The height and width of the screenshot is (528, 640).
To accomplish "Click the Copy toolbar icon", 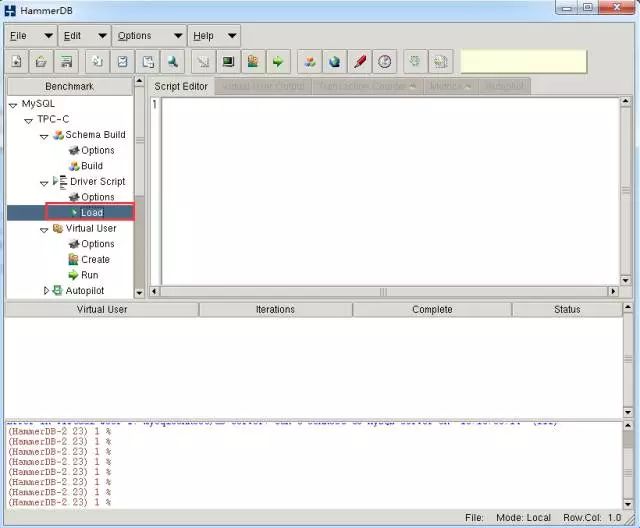I will tap(98, 62).
